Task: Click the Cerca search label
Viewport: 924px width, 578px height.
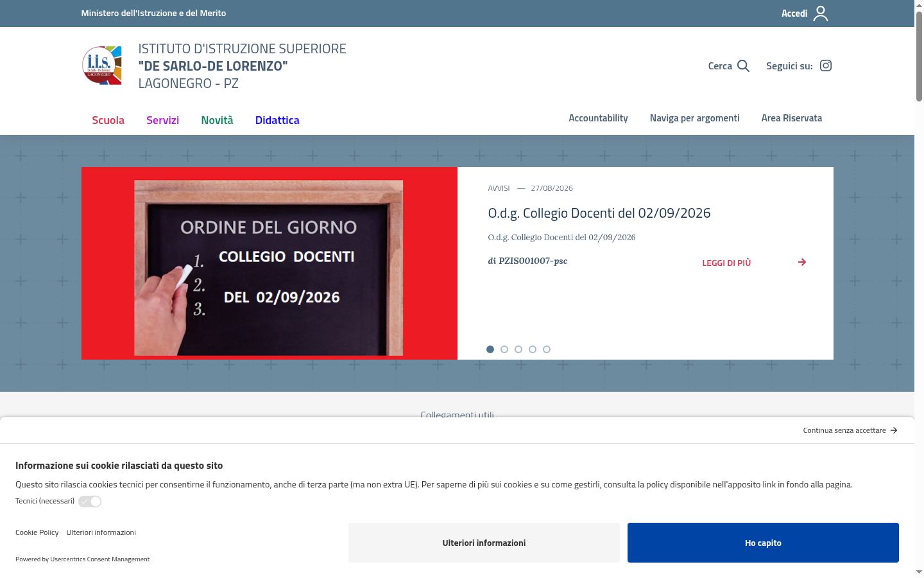Action: click(720, 66)
